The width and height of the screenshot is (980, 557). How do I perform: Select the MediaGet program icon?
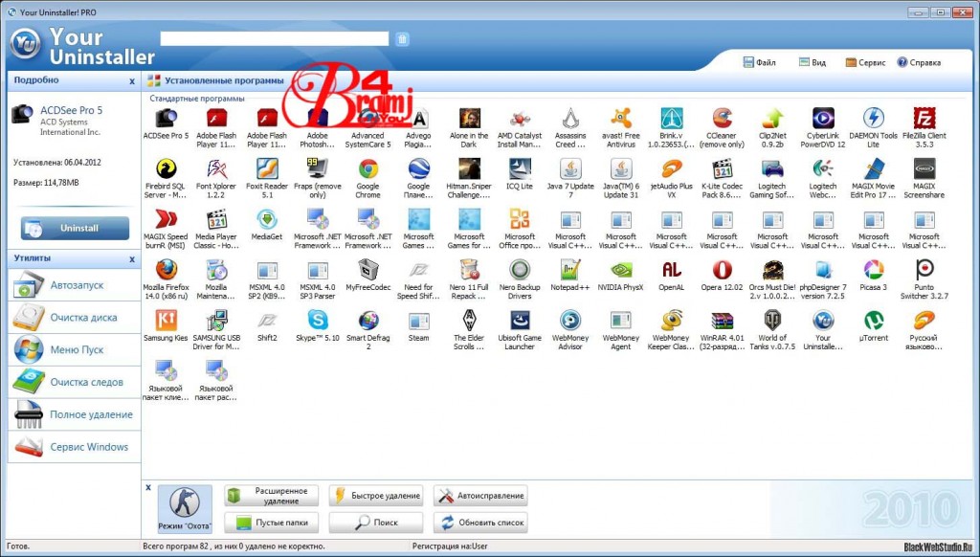[267, 219]
